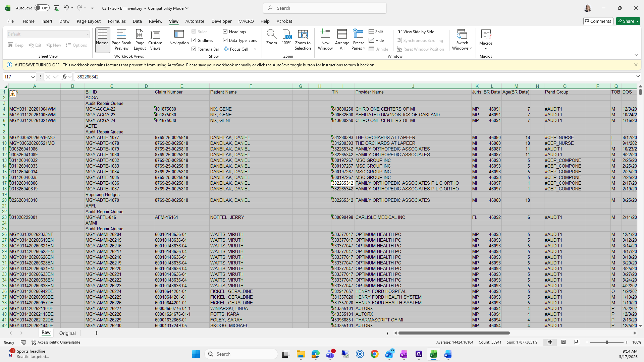Open Switch Windows dropdown

[462, 40]
